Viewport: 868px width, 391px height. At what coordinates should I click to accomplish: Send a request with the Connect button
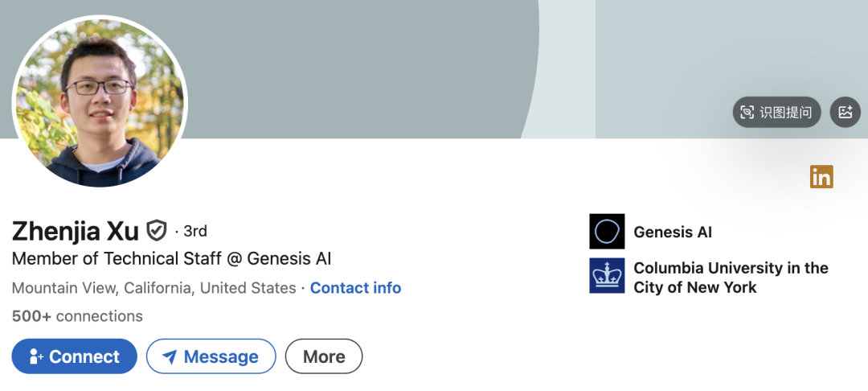pos(74,356)
